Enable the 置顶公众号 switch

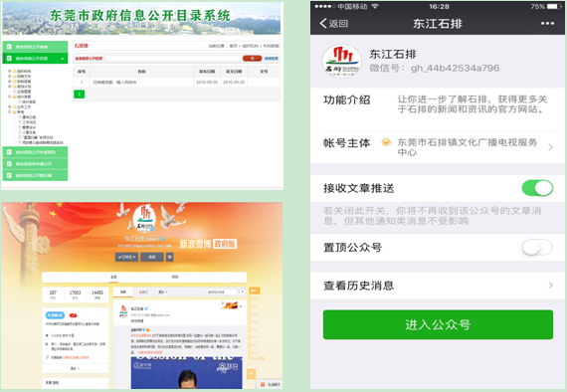(x=537, y=248)
